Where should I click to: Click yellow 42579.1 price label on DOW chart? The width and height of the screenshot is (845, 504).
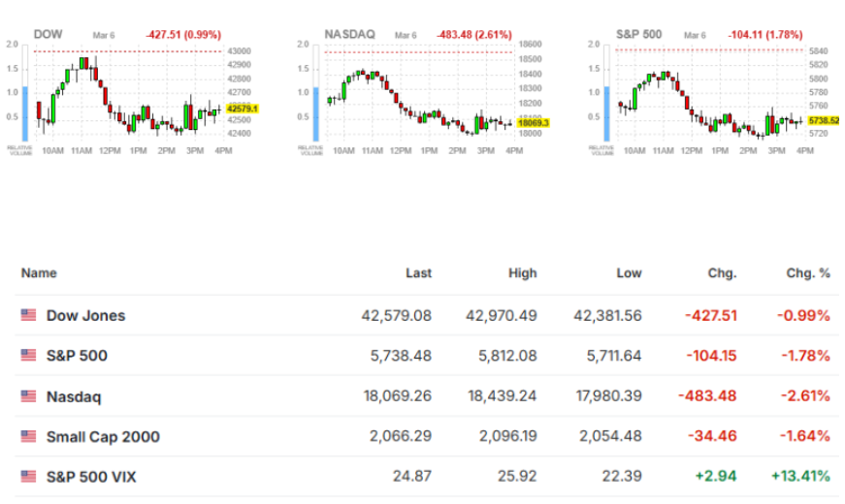click(243, 109)
